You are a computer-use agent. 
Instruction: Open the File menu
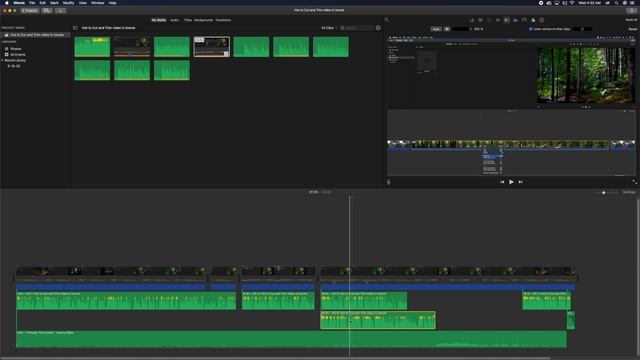pyautogui.click(x=32, y=3)
